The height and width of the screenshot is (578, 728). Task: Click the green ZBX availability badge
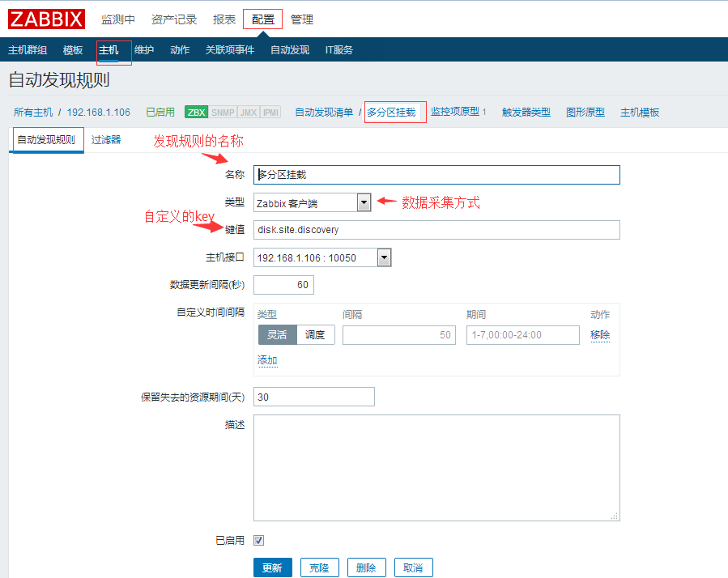point(196,113)
